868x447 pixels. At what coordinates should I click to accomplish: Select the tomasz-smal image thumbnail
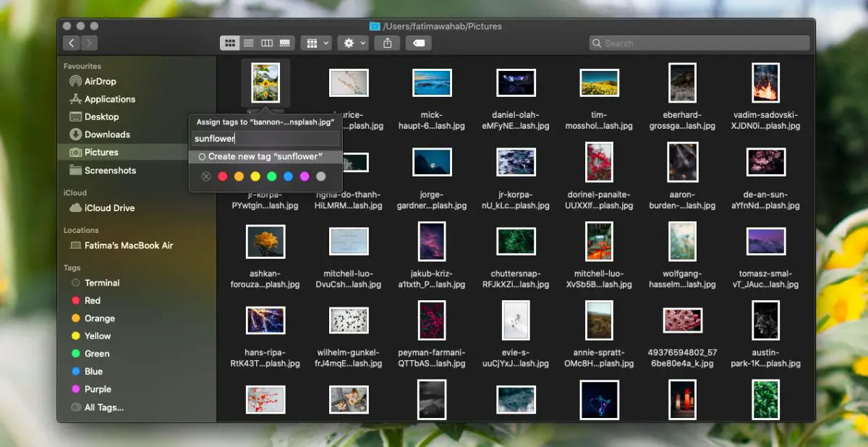click(x=766, y=242)
